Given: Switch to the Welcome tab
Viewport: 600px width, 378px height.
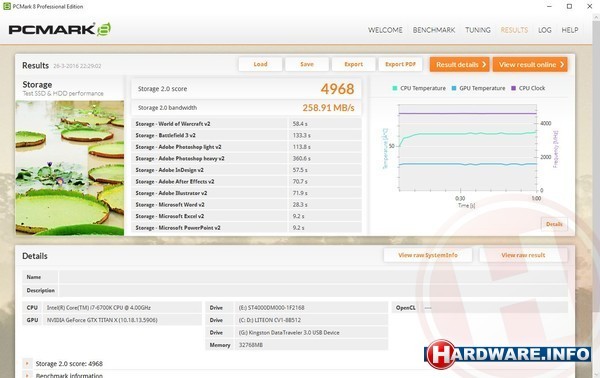Looking at the screenshot, I should (385, 30).
